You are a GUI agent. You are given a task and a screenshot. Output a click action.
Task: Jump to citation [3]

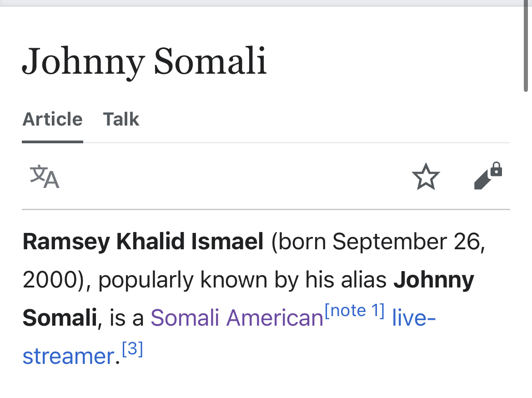[133, 350]
